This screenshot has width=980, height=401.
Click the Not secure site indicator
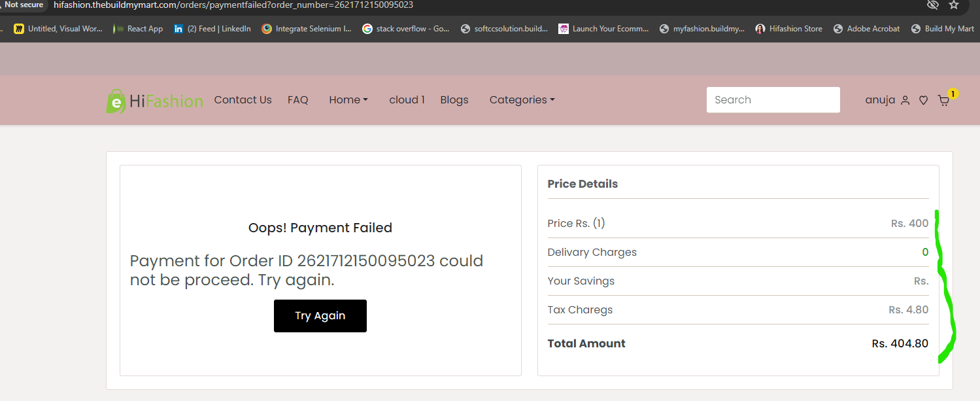click(x=24, y=5)
